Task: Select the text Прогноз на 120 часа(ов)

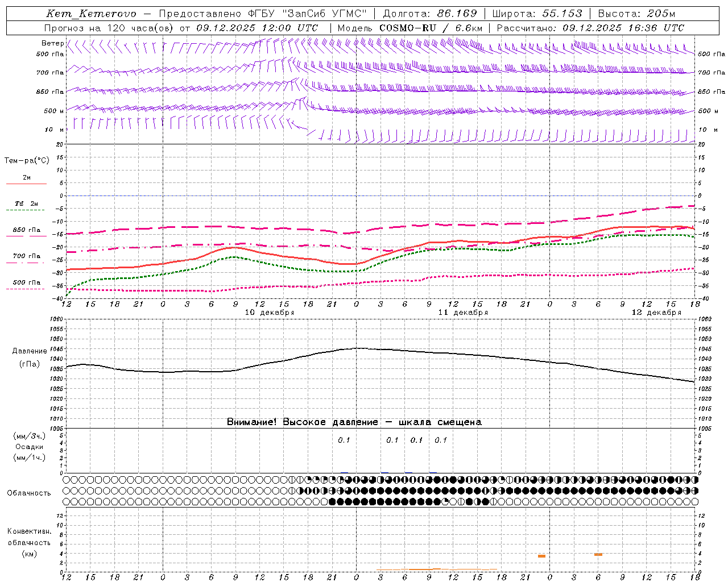Action: (109, 28)
